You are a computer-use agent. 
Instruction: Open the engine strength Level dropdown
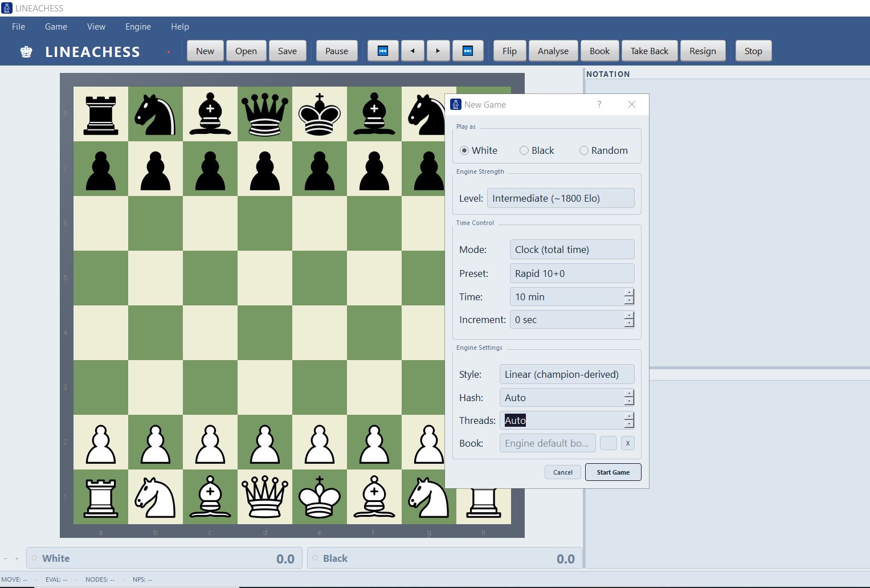click(x=561, y=198)
